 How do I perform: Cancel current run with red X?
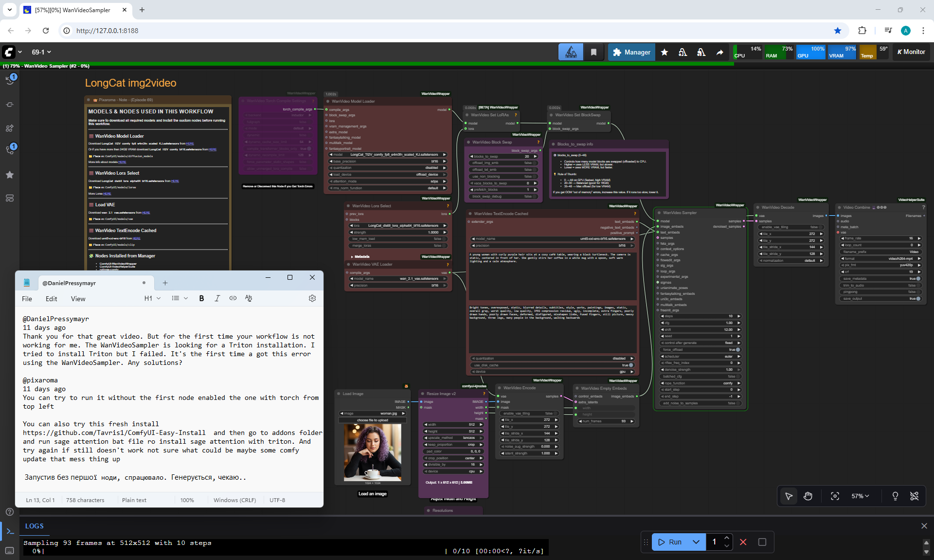click(x=743, y=542)
